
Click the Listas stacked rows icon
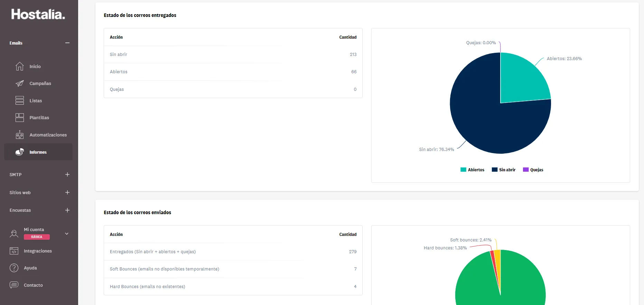(x=20, y=101)
